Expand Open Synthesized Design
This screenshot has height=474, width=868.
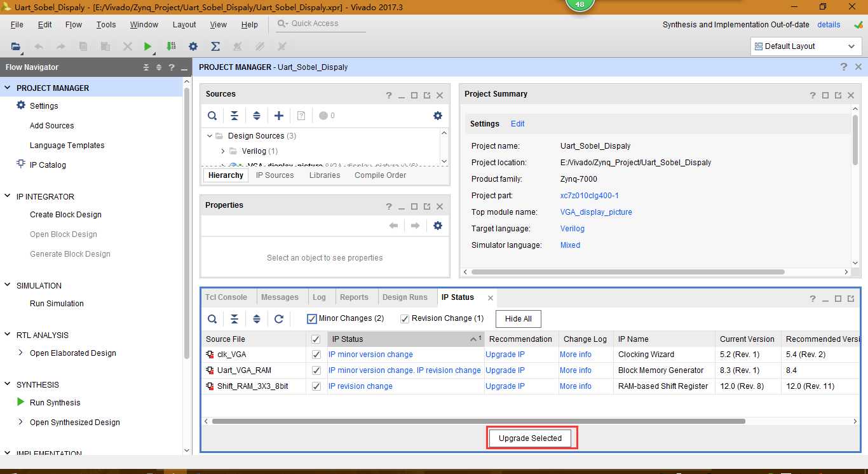(21, 423)
